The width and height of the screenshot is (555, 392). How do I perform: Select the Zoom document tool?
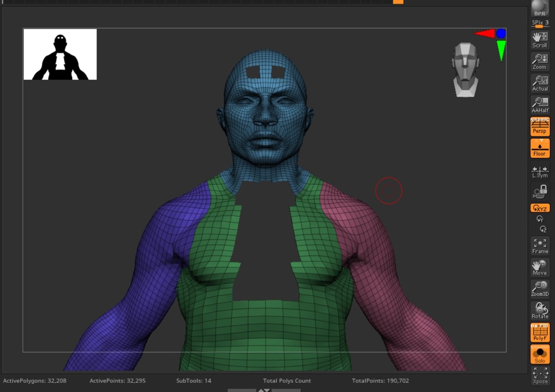pos(540,62)
